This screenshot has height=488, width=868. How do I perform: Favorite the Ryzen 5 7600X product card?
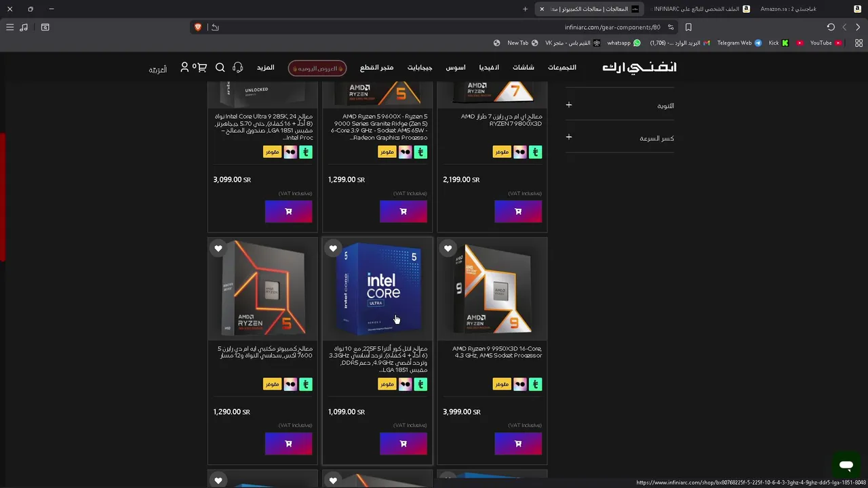(x=218, y=249)
